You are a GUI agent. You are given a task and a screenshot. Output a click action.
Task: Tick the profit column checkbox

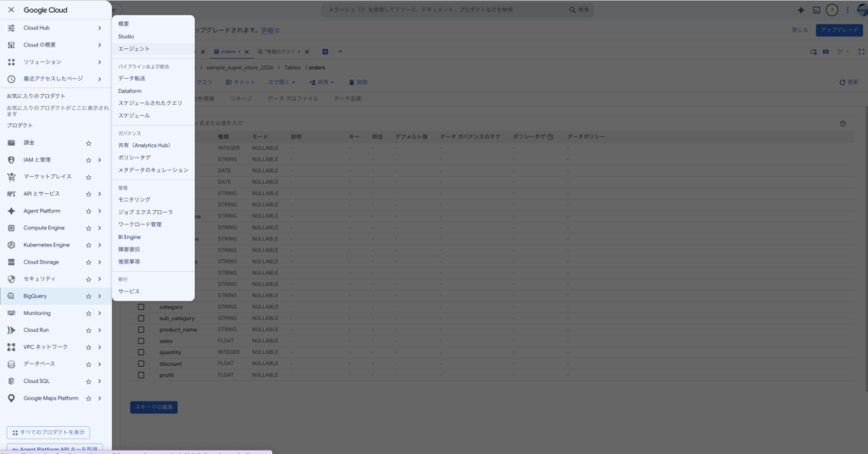point(142,375)
